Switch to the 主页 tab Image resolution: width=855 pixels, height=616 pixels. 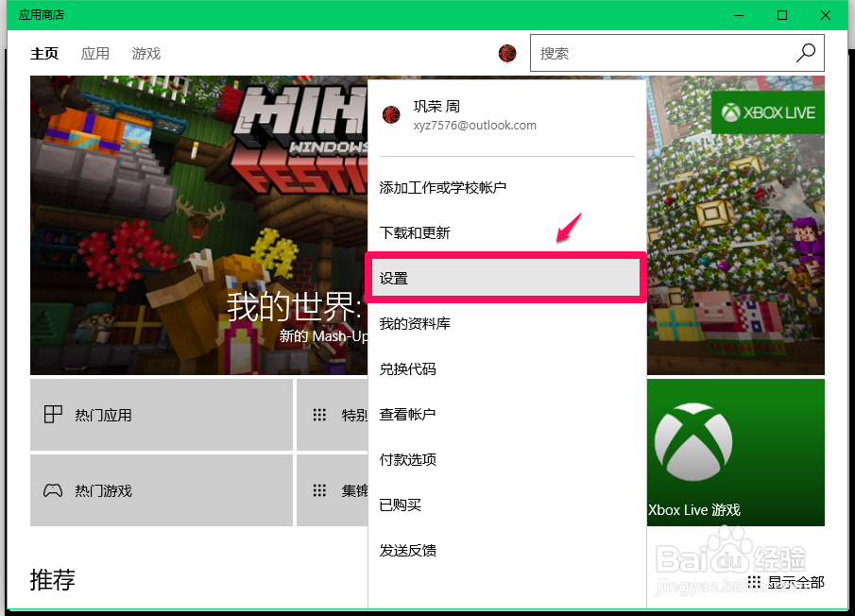pyautogui.click(x=44, y=54)
